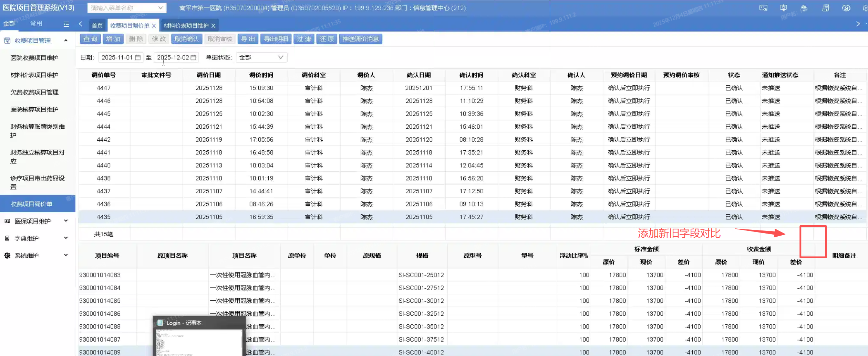The height and width of the screenshot is (356, 868).
Task: Close the 收费项目调价单 tab
Action: point(154,26)
